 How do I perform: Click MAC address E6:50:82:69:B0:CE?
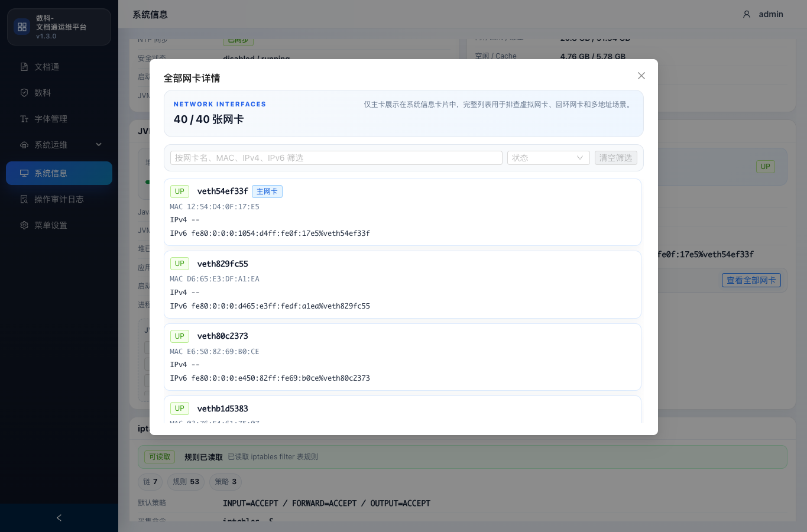point(223,352)
